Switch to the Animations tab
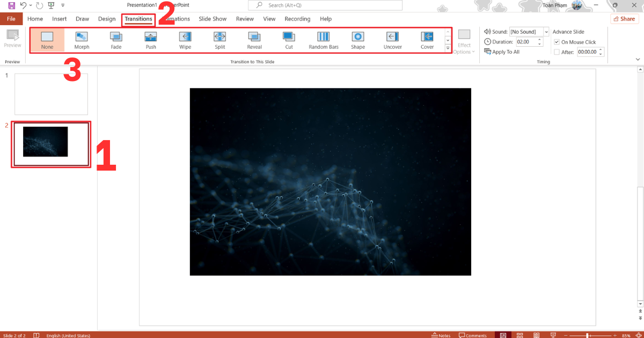Viewport: 644px width, 338px height. [x=175, y=18]
